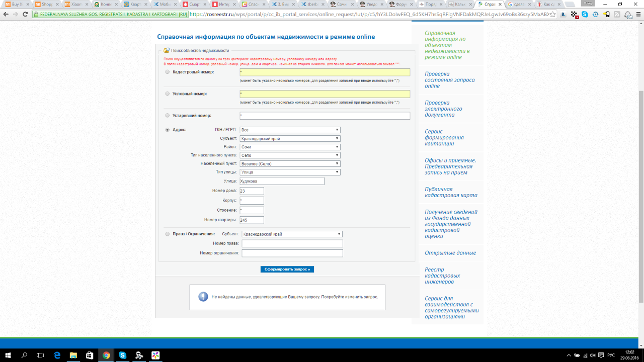Click the RSS feed extension icon
This screenshot has height=362, width=644.
pos(617,14)
